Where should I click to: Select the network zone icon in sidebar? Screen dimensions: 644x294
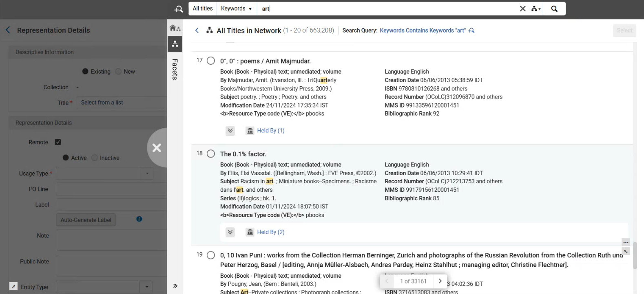175,44
